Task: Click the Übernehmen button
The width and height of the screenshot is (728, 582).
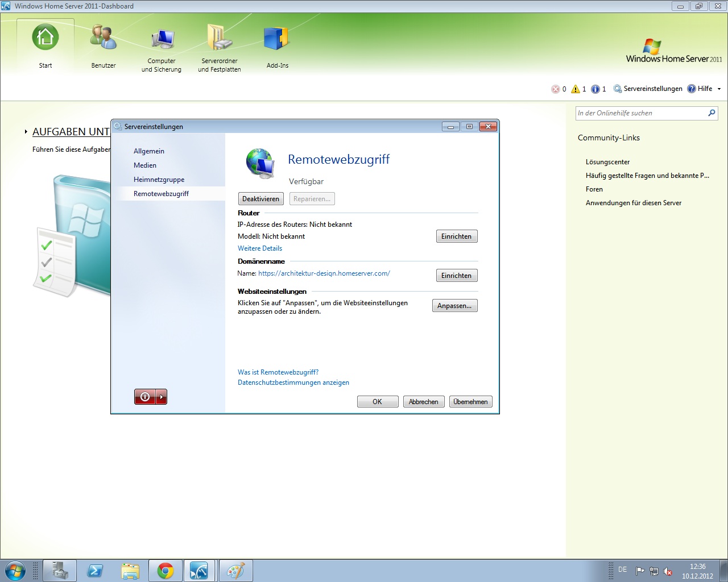Action: (470, 402)
